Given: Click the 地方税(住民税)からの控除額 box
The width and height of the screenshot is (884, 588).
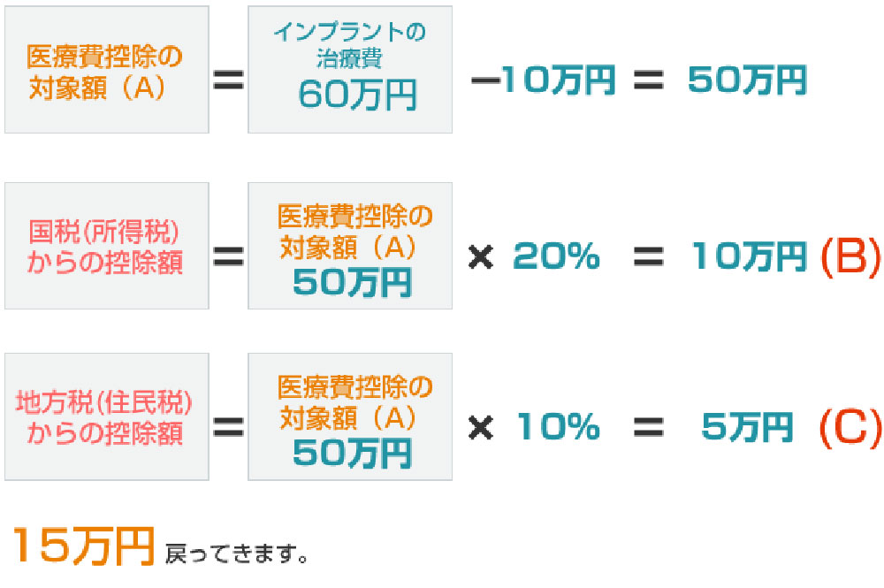Looking at the screenshot, I should coord(106,416).
